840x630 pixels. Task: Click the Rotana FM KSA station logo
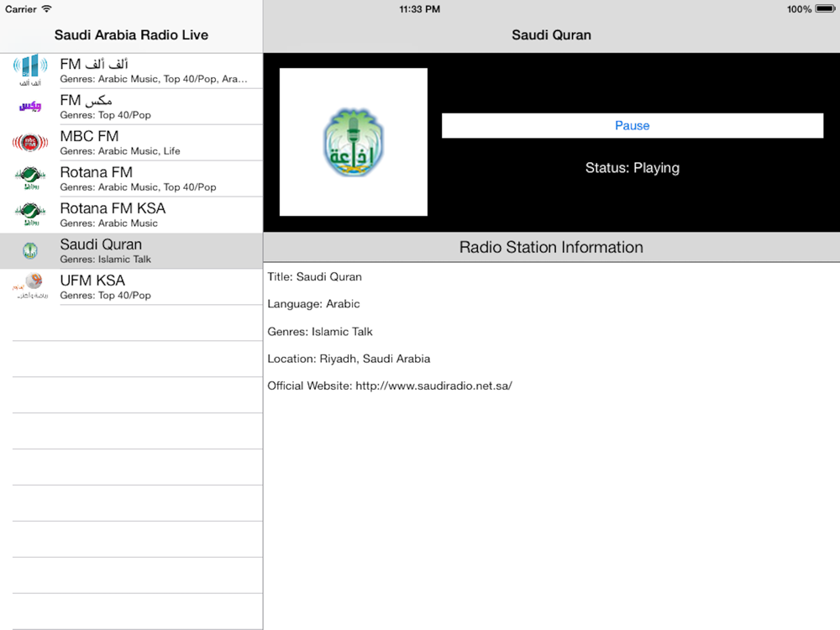pos(30,214)
